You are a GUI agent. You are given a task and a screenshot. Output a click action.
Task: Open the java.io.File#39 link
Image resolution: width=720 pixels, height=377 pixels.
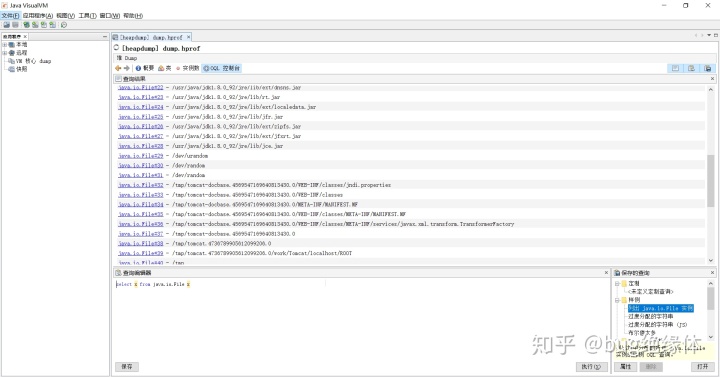[x=141, y=253]
